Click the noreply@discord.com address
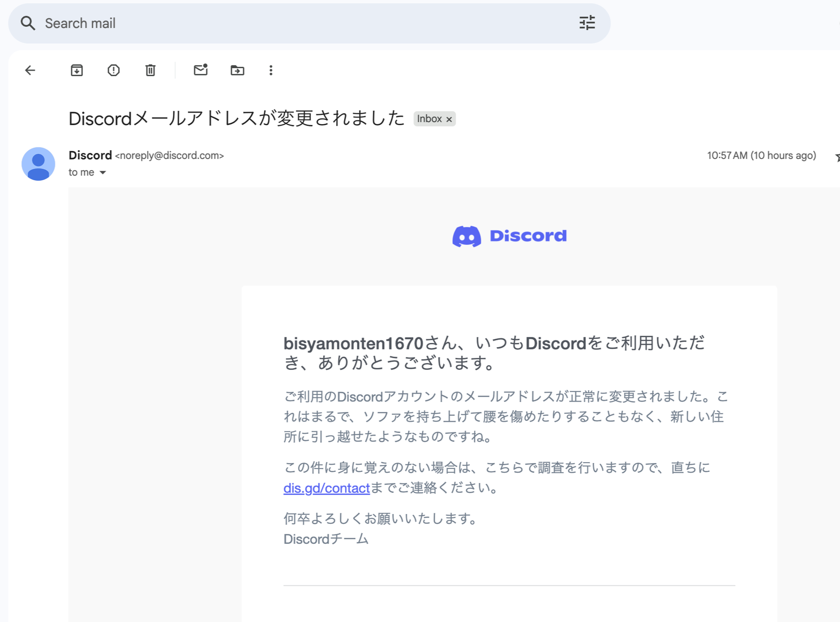The height and width of the screenshot is (622, 840). pyautogui.click(x=169, y=156)
